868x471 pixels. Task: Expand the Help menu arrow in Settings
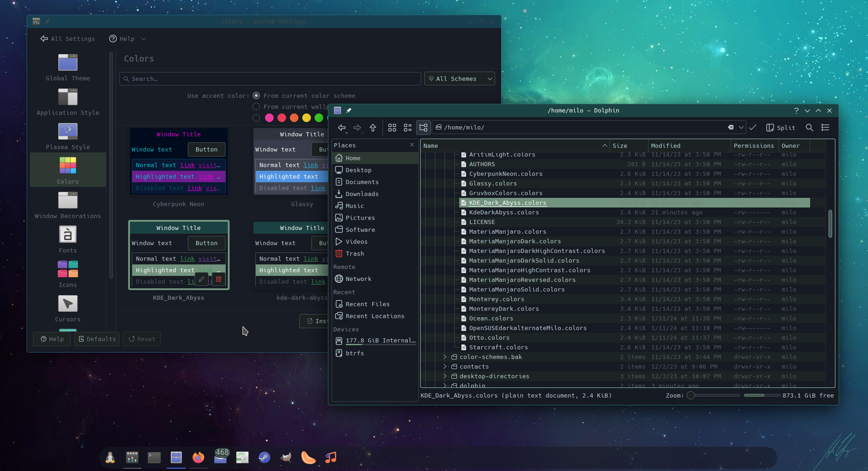[144, 39]
